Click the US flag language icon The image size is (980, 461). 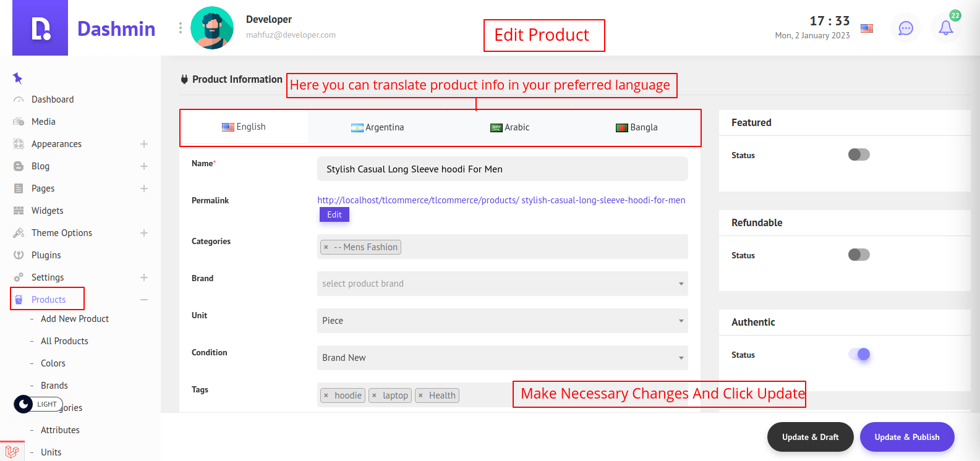tap(867, 28)
